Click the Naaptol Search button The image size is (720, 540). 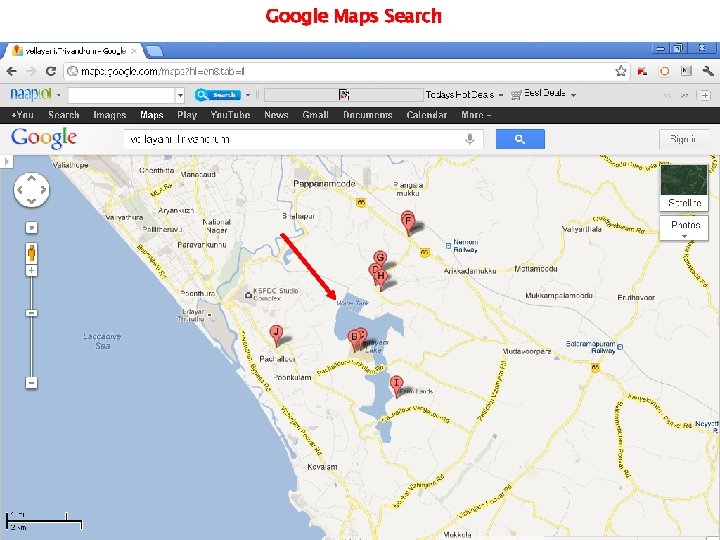tap(218, 95)
